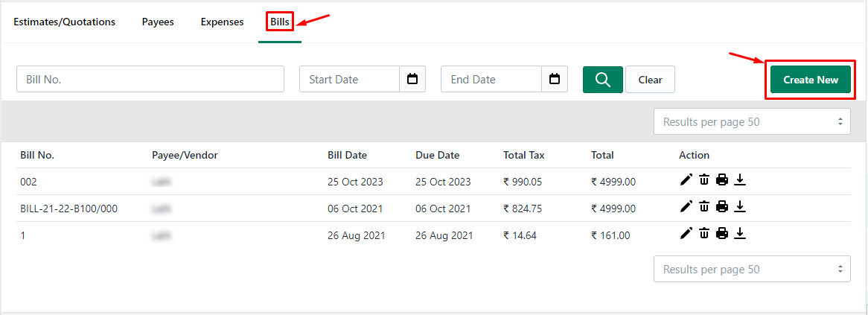
Task: Open top Results per page 50 dropdown
Action: coord(752,121)
